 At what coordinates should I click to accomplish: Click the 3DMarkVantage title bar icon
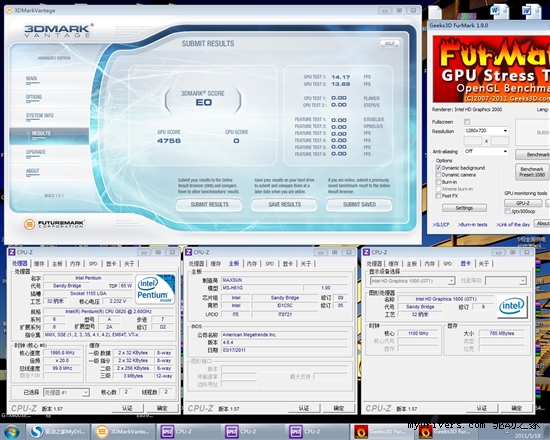coord(9,10)
